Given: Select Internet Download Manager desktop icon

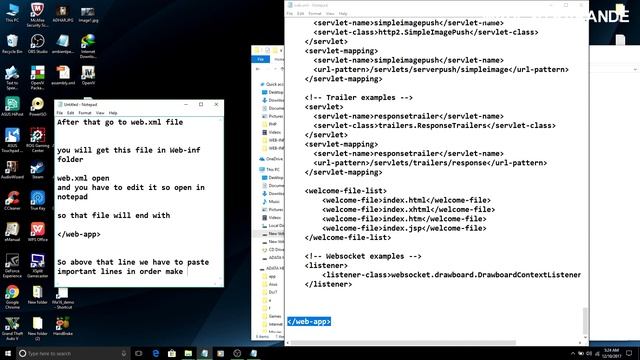Looking at the screenshot, I should click(x=88, y=46).
